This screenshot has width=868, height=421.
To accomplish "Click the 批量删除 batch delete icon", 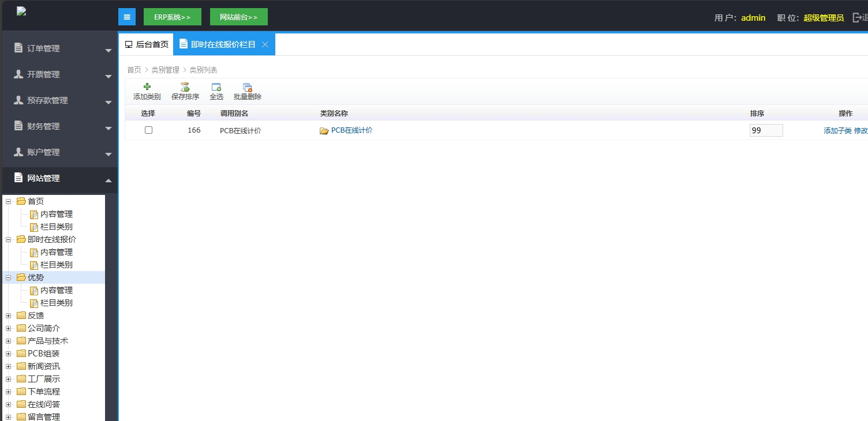I will pyautogui.click(x=247, y=88).
